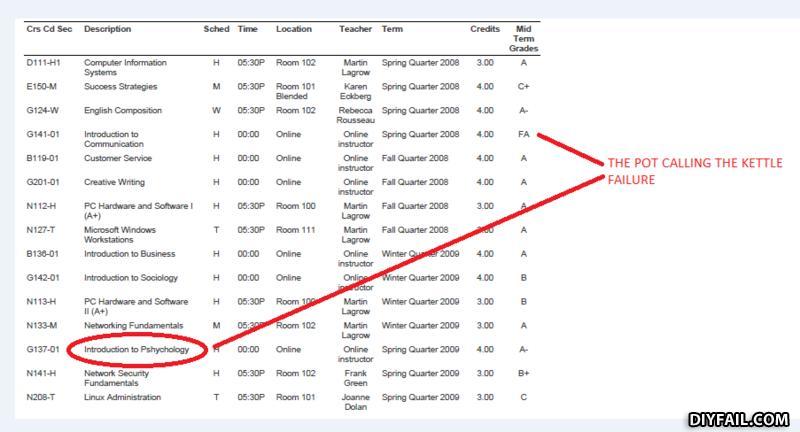Select course code G141-01
Screen dimensions: 800x432
43,135
